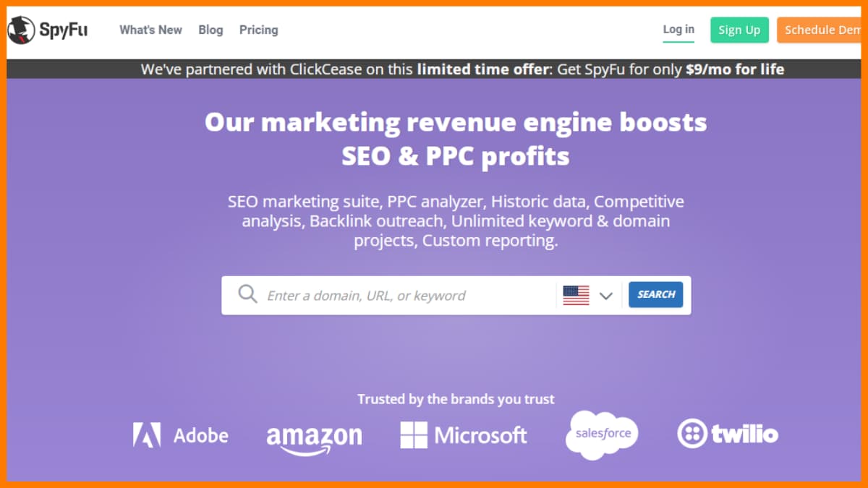Click the Microsoft brand logo

point(464,435)
